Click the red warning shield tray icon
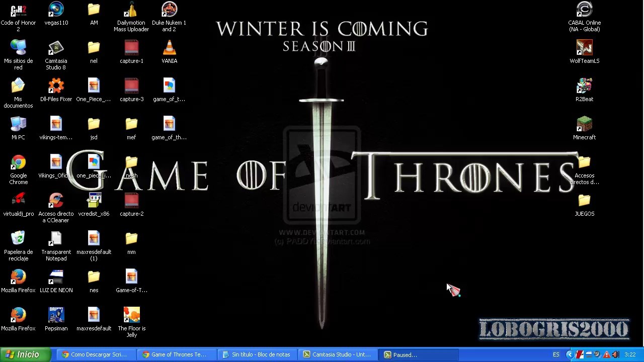Viewport: 644px width, 362px height. point(606,355)
